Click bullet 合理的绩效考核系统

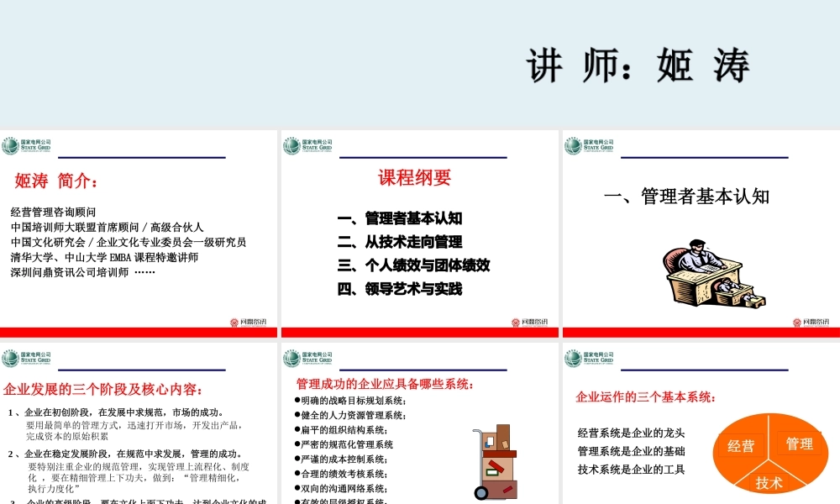(x=341, y=474)
